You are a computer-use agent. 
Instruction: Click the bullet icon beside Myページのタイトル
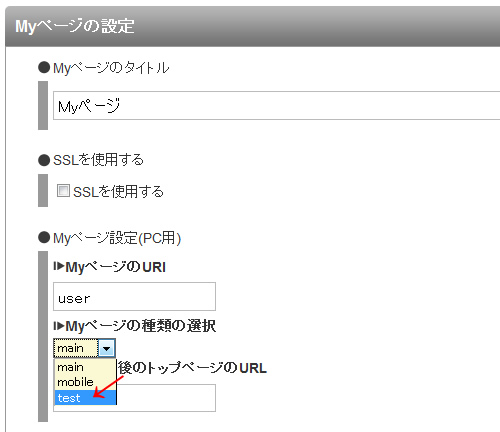pyautogui.click(x=44, y=67)
